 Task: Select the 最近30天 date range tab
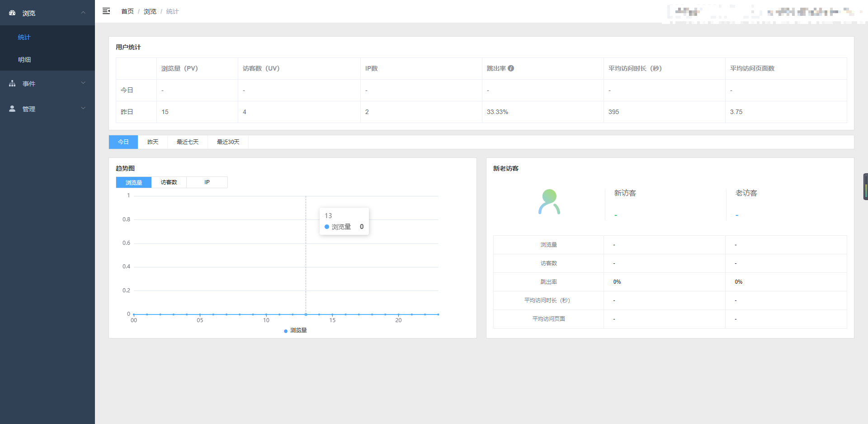click(x=228, y=142)
